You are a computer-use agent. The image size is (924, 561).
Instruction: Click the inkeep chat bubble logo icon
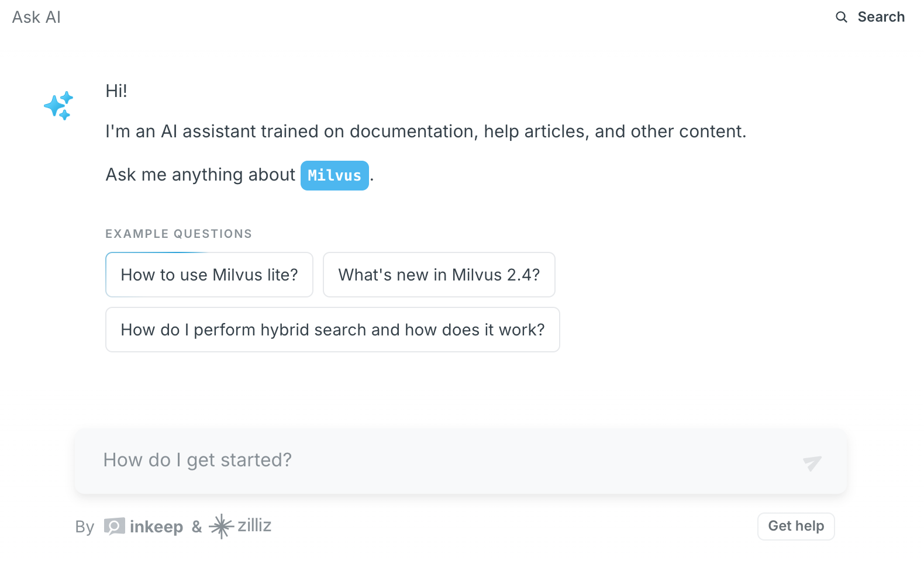point(114,527)
